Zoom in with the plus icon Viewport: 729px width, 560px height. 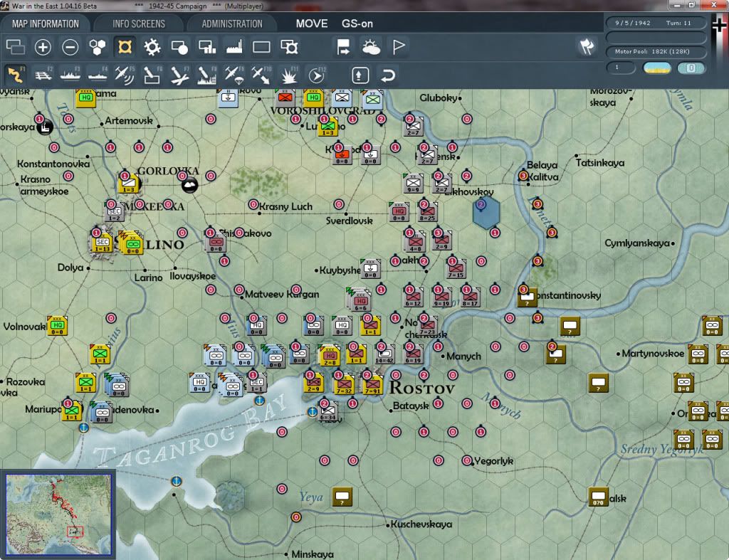pyautogui.click(x=43, y=47)
